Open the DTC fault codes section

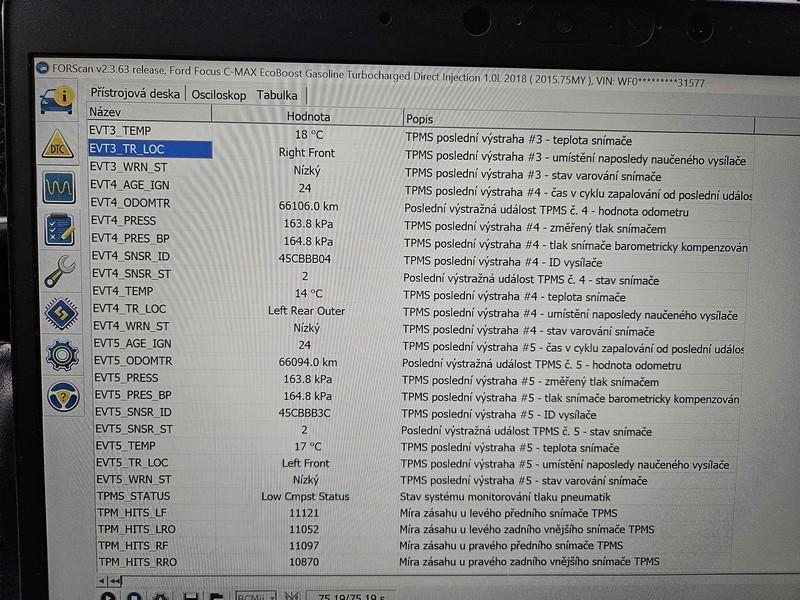[x=57, y=143]
